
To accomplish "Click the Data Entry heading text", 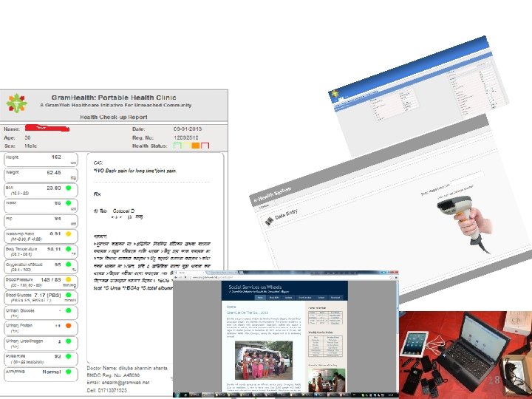I will click(286, 214).
